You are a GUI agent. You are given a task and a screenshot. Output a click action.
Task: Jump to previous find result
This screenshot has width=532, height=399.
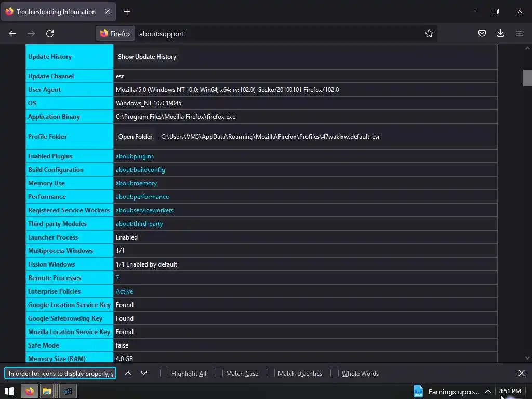click(x=128, y=373)
